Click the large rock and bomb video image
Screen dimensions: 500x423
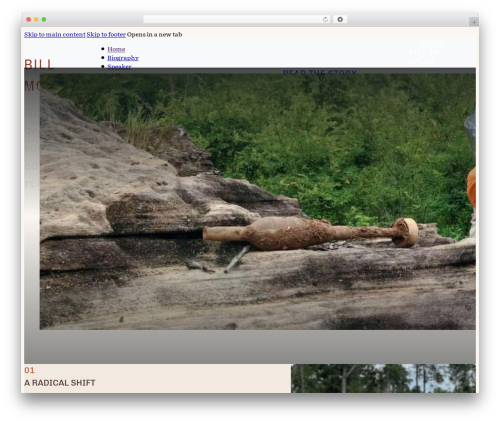[258, 201]
